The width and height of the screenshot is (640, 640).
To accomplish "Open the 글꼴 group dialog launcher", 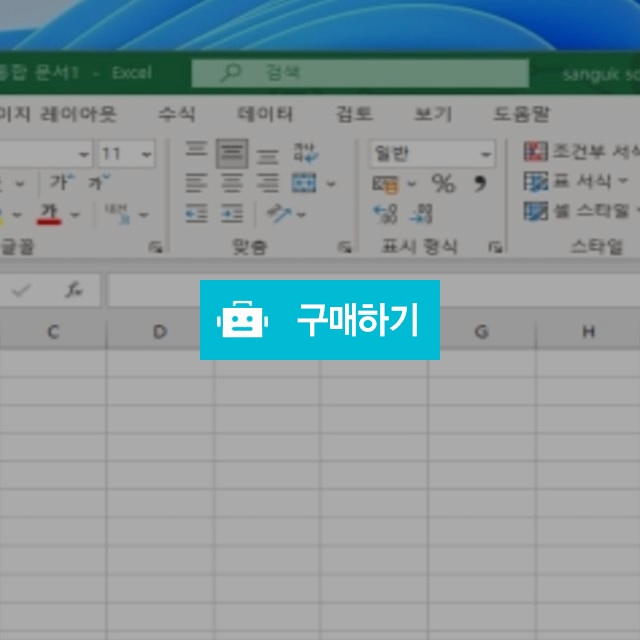I will point(155,247).
